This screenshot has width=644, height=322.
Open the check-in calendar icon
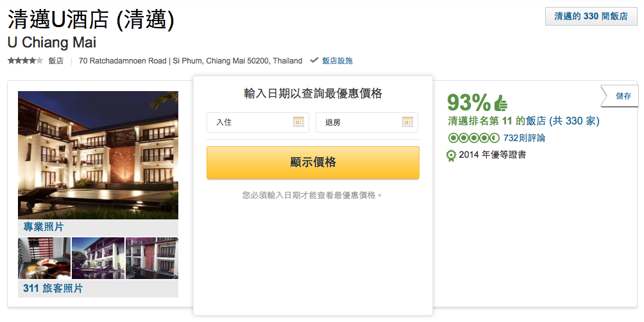[x=298, y=122]
